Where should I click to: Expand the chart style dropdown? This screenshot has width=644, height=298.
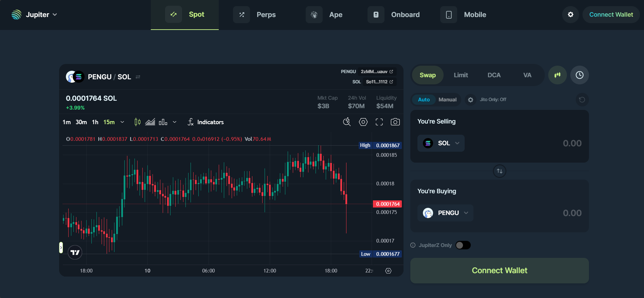175,122
